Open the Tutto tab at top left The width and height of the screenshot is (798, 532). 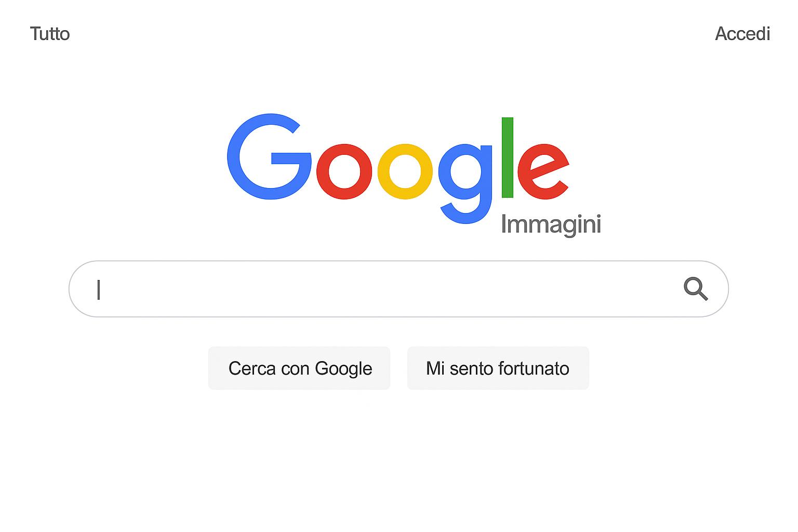click(50, 34)
